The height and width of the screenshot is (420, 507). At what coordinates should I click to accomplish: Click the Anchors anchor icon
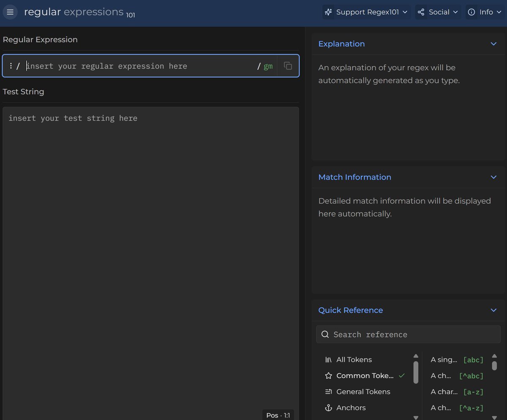(328, 408)
